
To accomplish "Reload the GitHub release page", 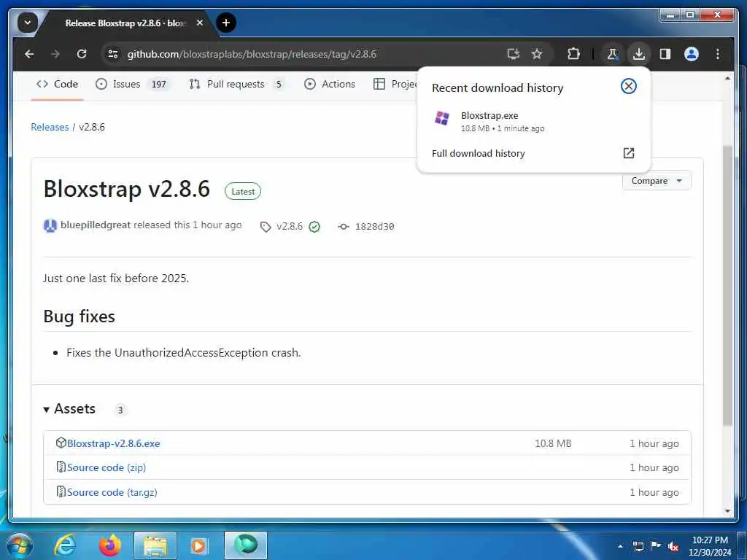I will click(x=82, y=54).
